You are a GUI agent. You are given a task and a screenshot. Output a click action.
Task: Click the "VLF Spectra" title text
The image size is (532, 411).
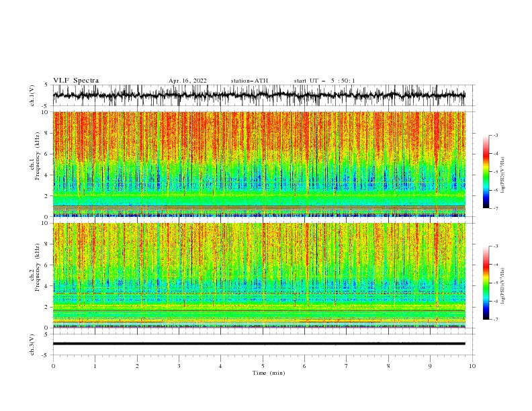point(76,81)
